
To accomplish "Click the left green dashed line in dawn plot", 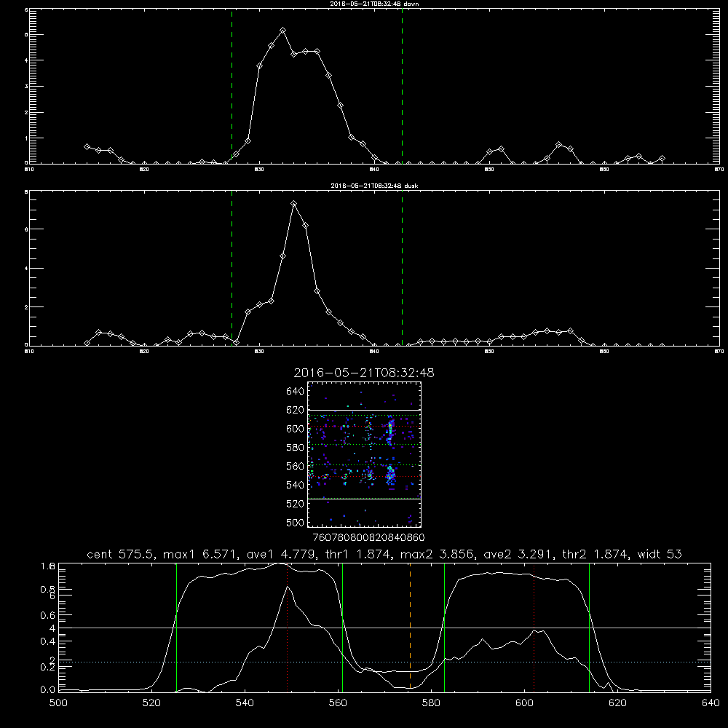I will pos(232,86).
